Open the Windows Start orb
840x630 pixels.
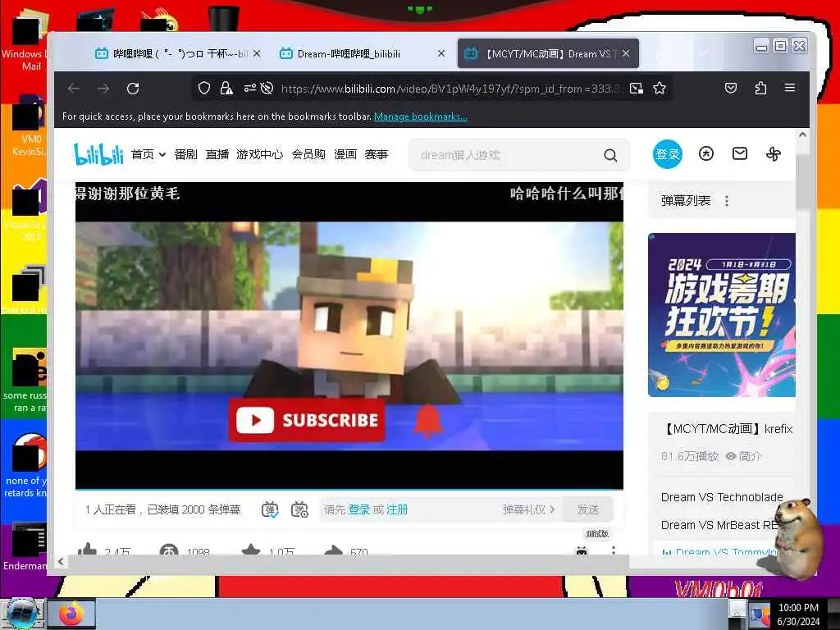(21, 614)
